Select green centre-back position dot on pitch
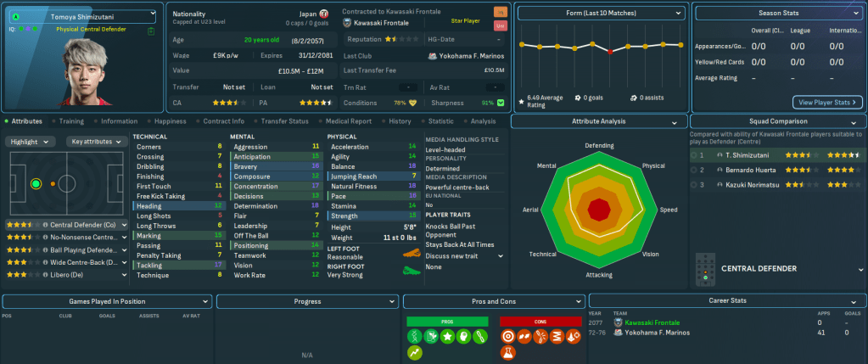868x364 pixels. [36, 182]
